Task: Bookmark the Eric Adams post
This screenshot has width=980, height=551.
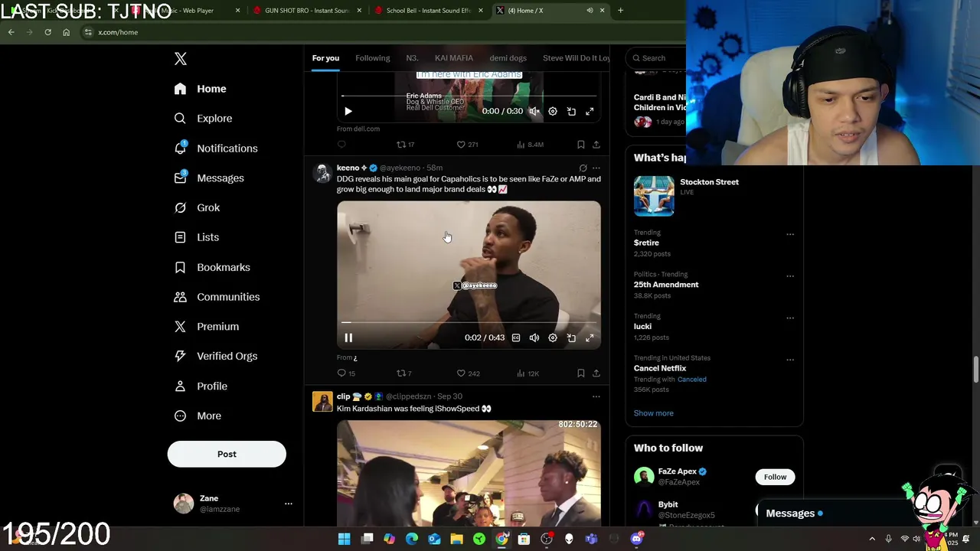Action: pyautogui.click(x=581, y=145)
